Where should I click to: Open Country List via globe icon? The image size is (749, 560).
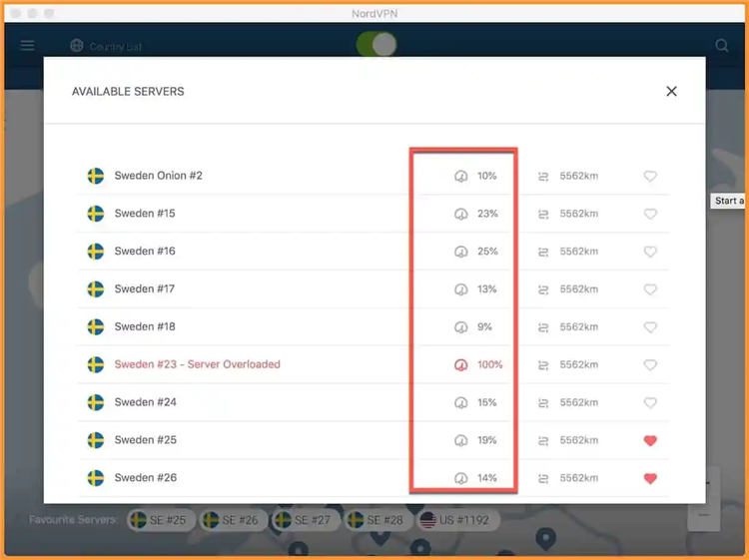pyautogui.click(x=77, y=45)
